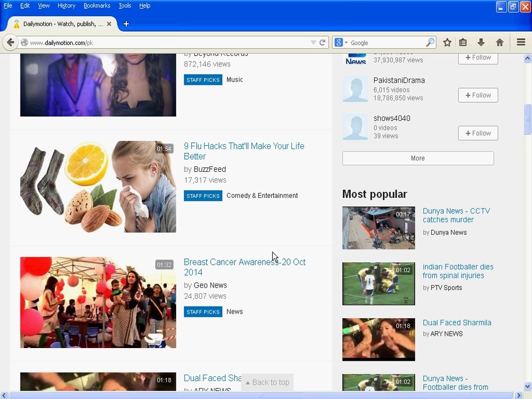This screenshot has height=399, width=532.
Task: Open shows4040 channel name link
Action: (392, 118)
